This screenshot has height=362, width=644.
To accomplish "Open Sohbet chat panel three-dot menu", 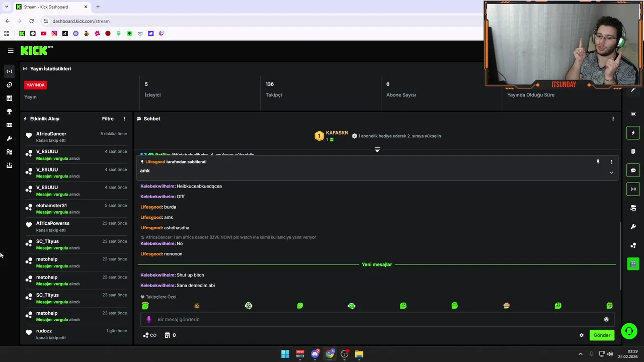I will coord(613,119).
